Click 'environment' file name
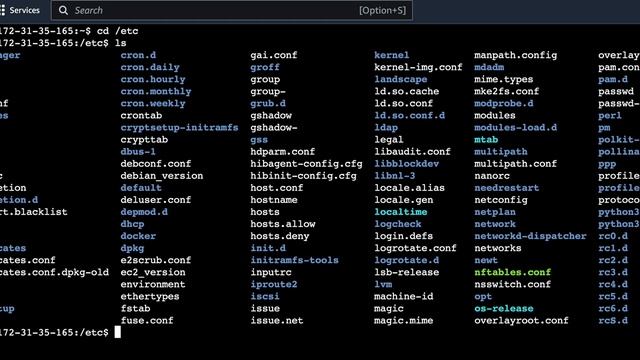Viewport: 640px width, 360px height. click(x=153, y=284)
